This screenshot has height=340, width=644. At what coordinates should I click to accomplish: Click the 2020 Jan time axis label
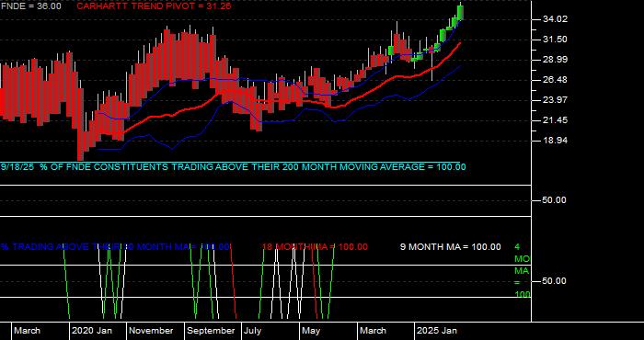(x=92, y=331)
